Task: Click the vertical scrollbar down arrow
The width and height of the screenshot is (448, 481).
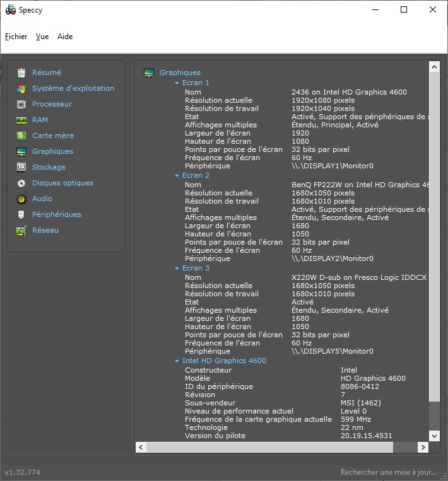Action: 434,435
